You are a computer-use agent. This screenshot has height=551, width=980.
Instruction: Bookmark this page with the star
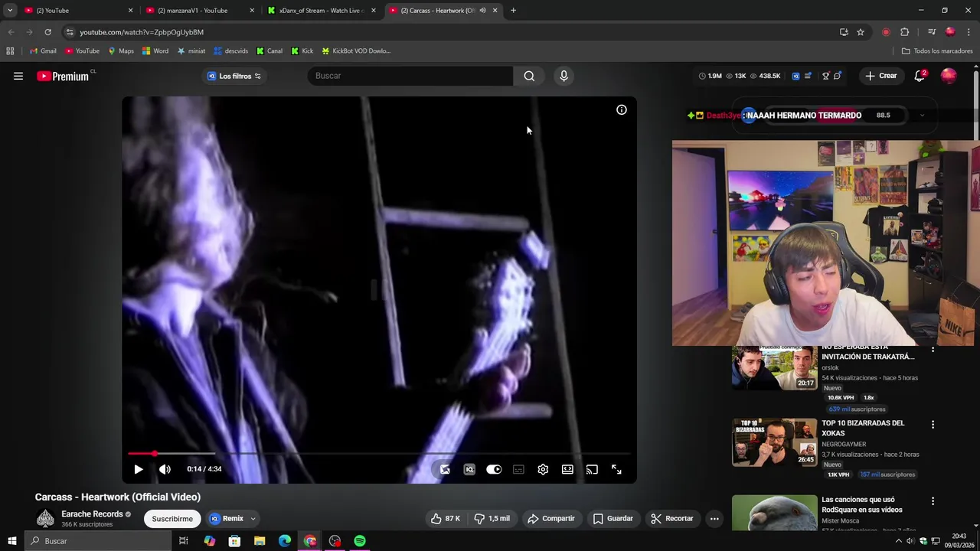pyautogui.click(x=861, y=32)
